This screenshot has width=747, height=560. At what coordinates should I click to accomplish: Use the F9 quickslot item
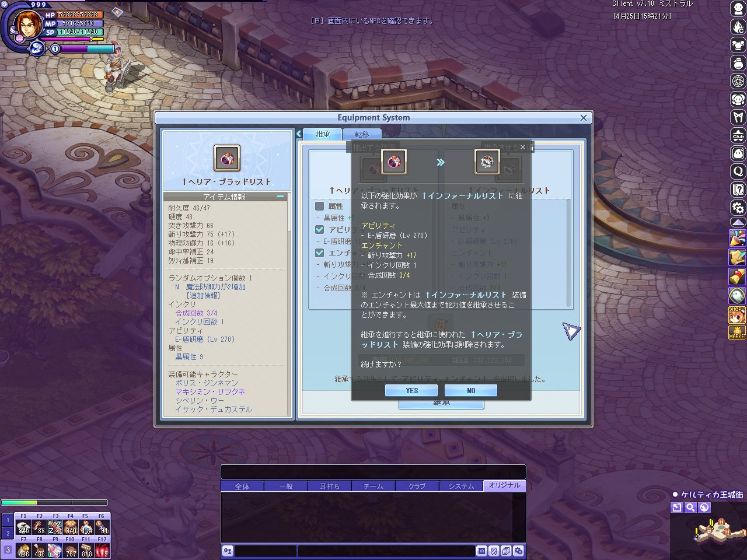(x=55, y=549)
